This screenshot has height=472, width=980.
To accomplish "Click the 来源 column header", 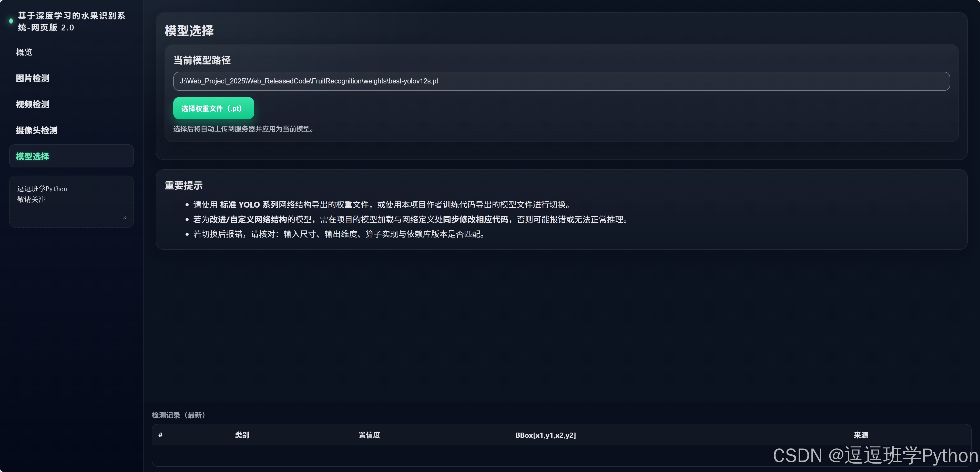I will click(x=861, y=435).
